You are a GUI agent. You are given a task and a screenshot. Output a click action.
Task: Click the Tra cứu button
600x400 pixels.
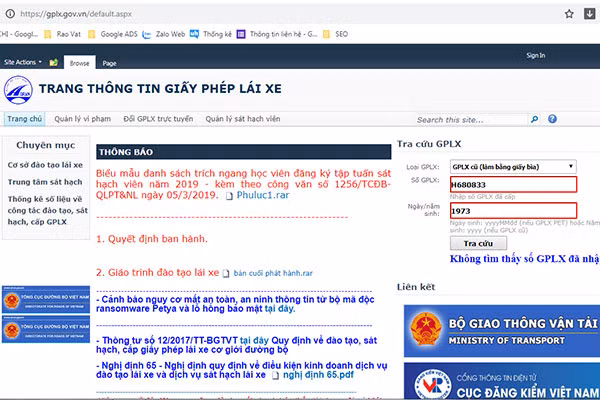tap(478, 243)
